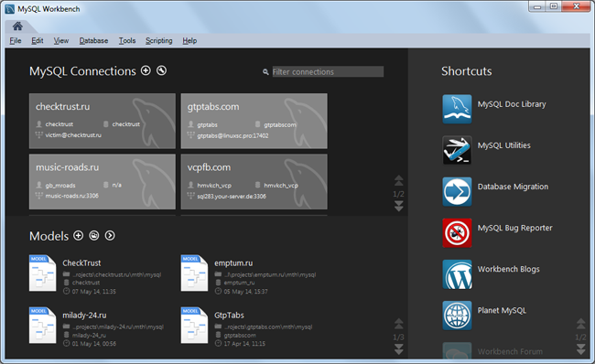Image resolution: width=595 pixels, height=364 pixels.
Task: Open the Edit menu
Action: [x=38, y=40]
